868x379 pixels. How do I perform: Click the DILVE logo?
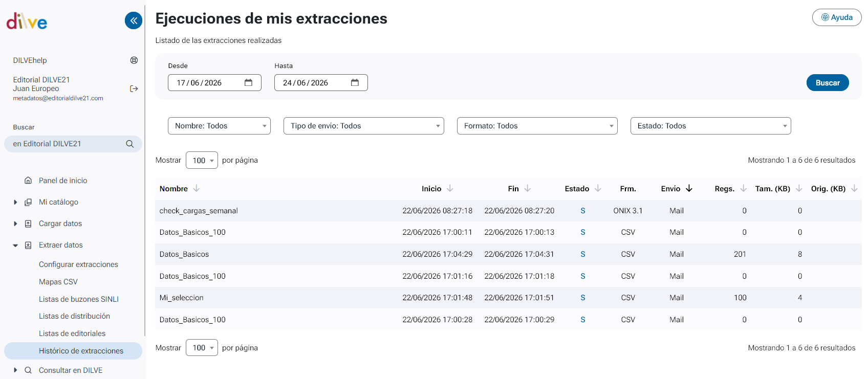coord(27,21)
